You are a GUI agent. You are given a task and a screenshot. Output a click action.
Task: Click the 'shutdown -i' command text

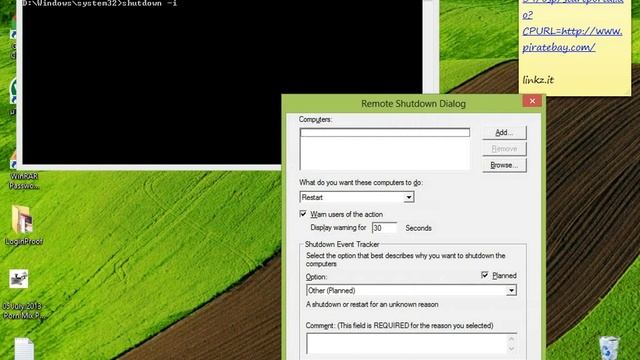click(x=149, y=3)
